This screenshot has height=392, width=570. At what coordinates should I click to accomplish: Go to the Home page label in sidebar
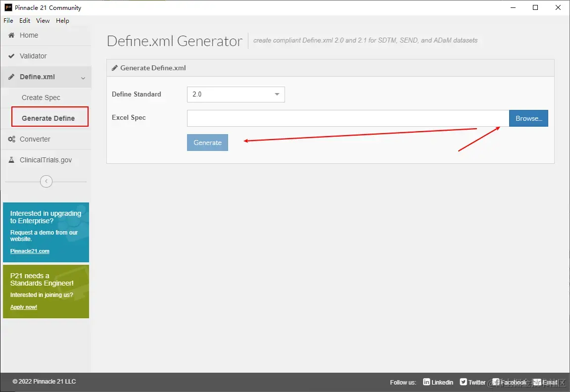tap(29, 35)
